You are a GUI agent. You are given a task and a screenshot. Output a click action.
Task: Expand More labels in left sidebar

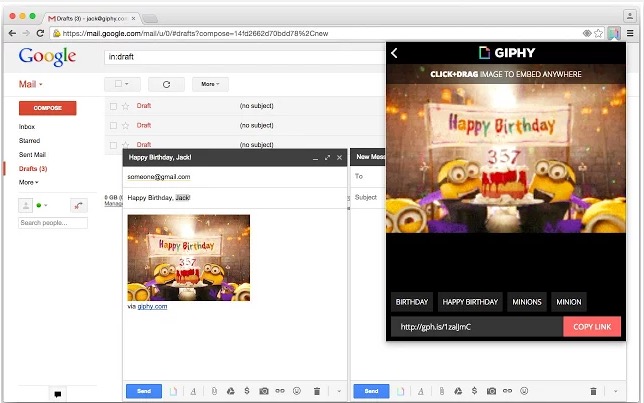click(x=28, y=182)
